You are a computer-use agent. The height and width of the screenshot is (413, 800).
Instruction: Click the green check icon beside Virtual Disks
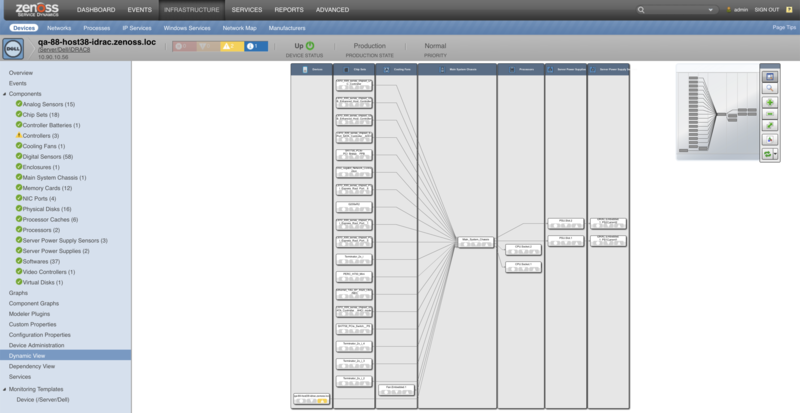(19, 282)
